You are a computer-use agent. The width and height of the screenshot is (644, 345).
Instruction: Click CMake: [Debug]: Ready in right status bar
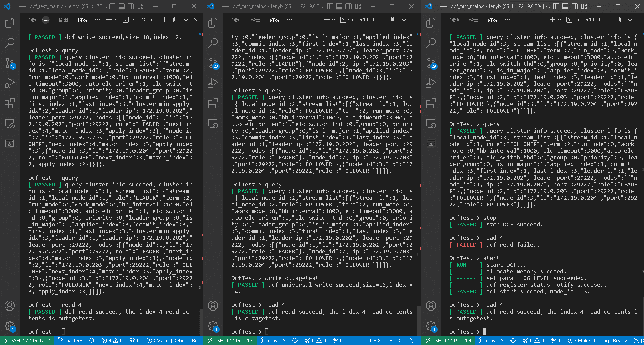tap(597, 341)
